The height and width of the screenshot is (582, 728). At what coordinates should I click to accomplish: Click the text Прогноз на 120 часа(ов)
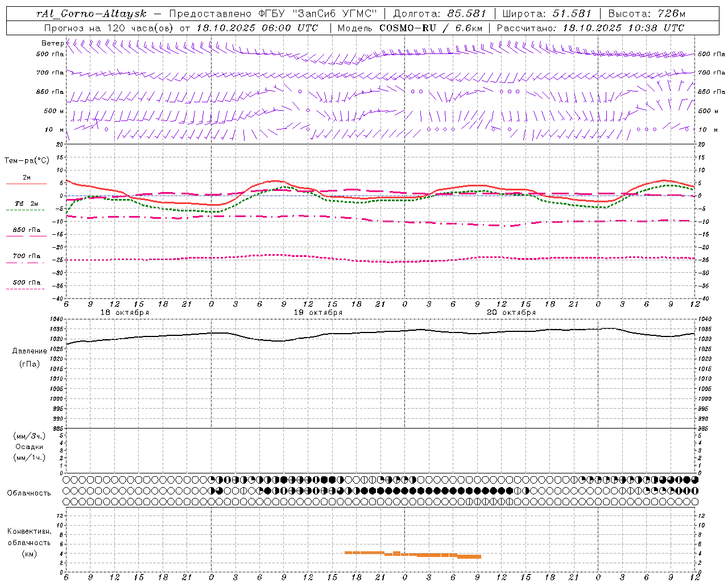click(109, 27)
